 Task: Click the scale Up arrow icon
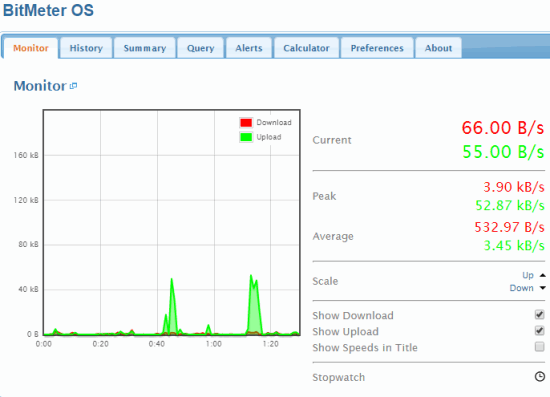[x=543, y=275]
